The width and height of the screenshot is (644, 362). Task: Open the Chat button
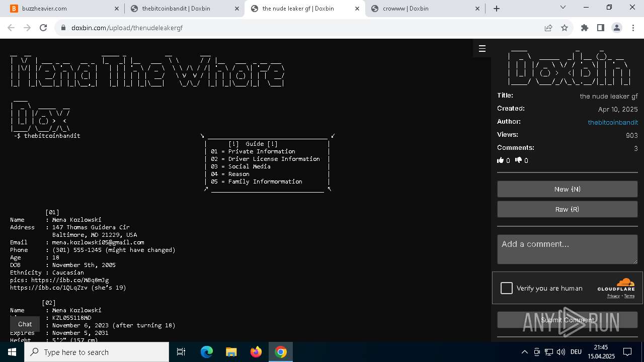[x=25, y=324]
